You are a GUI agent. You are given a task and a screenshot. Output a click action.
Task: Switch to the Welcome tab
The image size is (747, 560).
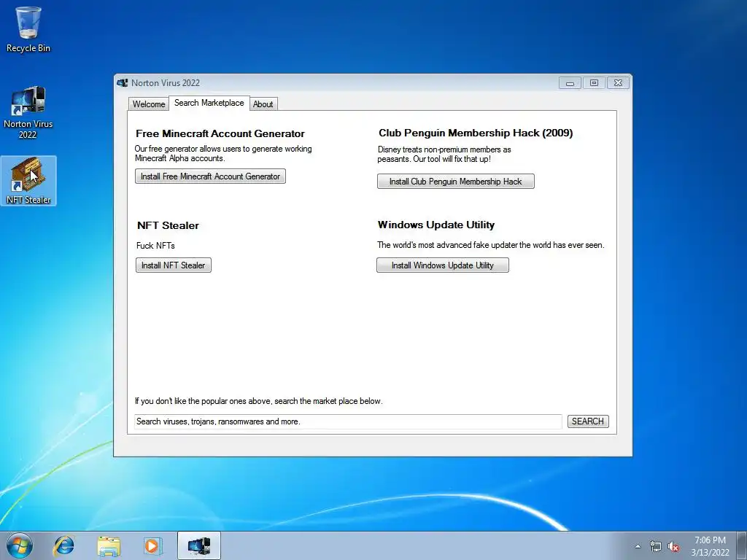pyautogui.click(x=149, y=104)
